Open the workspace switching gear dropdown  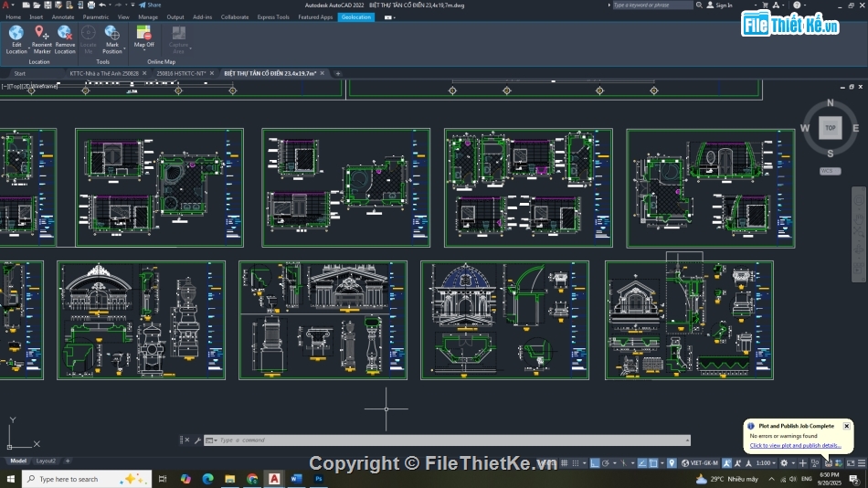pos(785,463)
